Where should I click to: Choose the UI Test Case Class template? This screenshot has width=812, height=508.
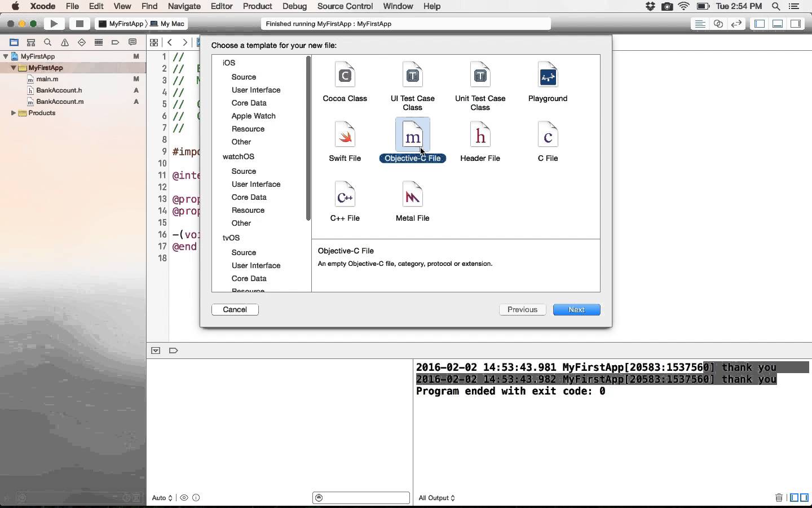pyautogui.click(x=412, y=86)
